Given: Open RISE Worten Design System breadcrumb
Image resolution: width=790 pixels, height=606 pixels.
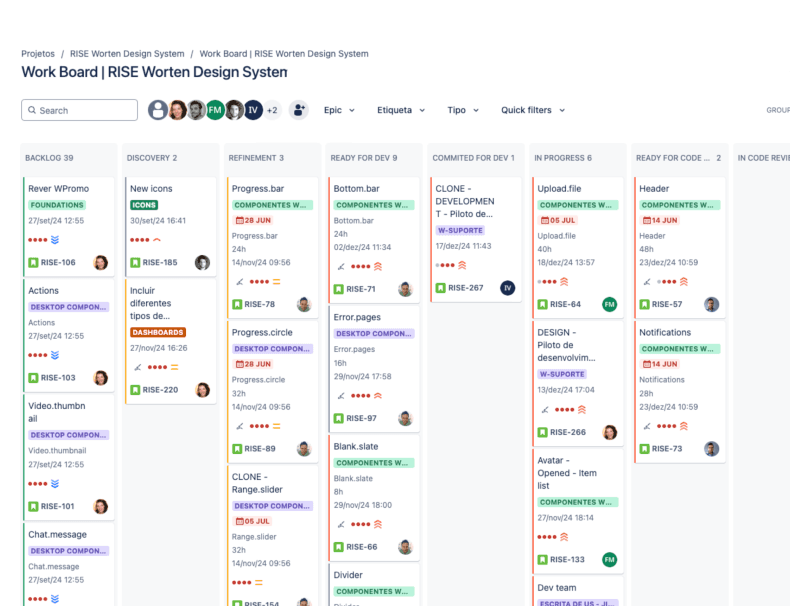Looking at the screenshot, I should pyautogui.click(x=127, y=53).
